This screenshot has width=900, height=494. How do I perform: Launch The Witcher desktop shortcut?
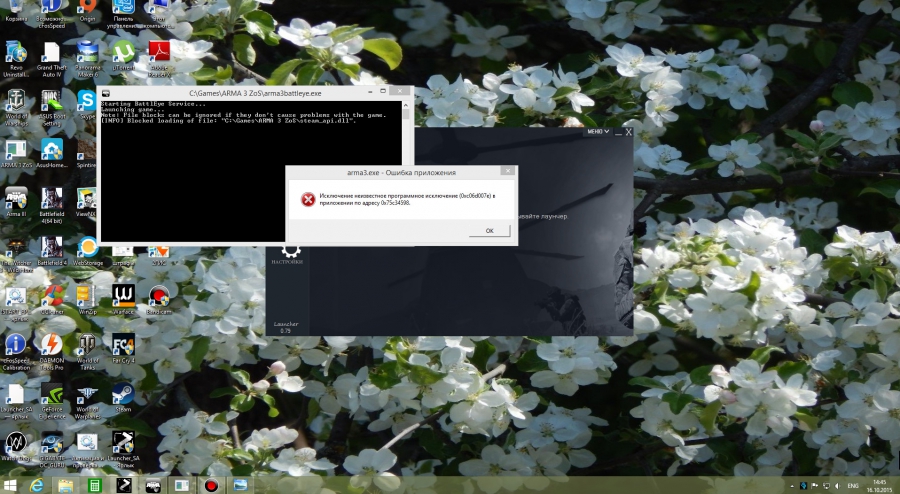(16, 255)
